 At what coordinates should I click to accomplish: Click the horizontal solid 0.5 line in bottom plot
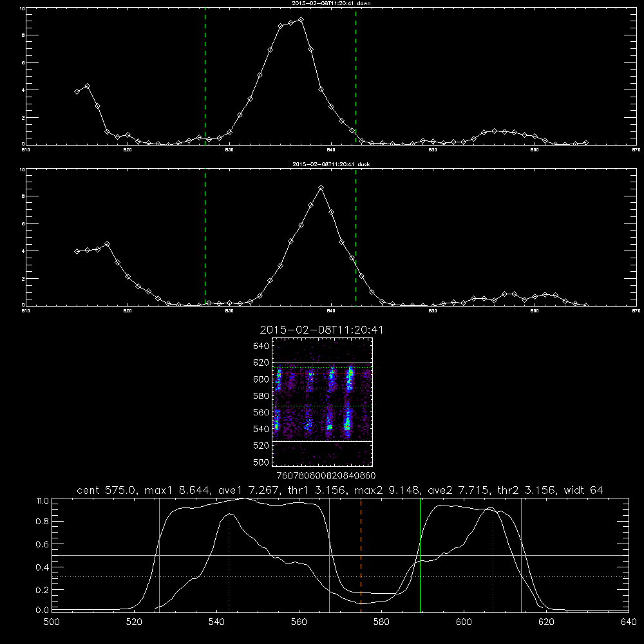340,555
